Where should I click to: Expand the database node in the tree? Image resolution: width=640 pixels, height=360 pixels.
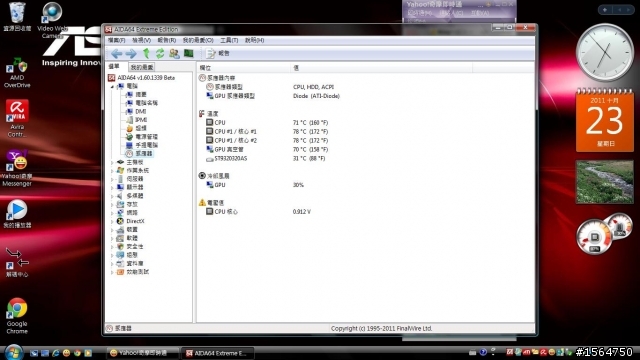(112, 264)
